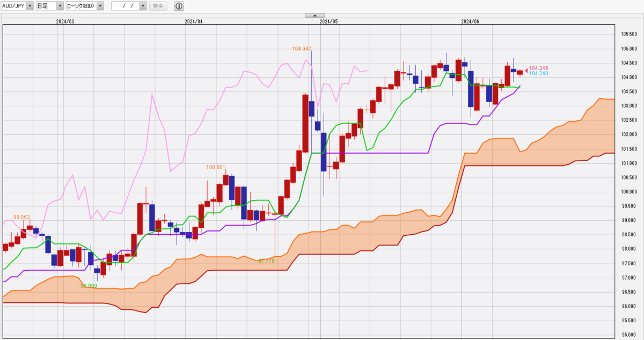Select the 100.801 high price label
This screenshot has width=644, height=340.
coord(216,167)
